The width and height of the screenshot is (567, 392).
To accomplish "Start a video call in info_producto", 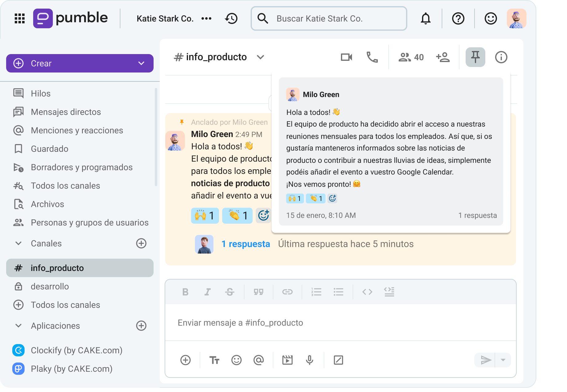I will pos(346,57).
